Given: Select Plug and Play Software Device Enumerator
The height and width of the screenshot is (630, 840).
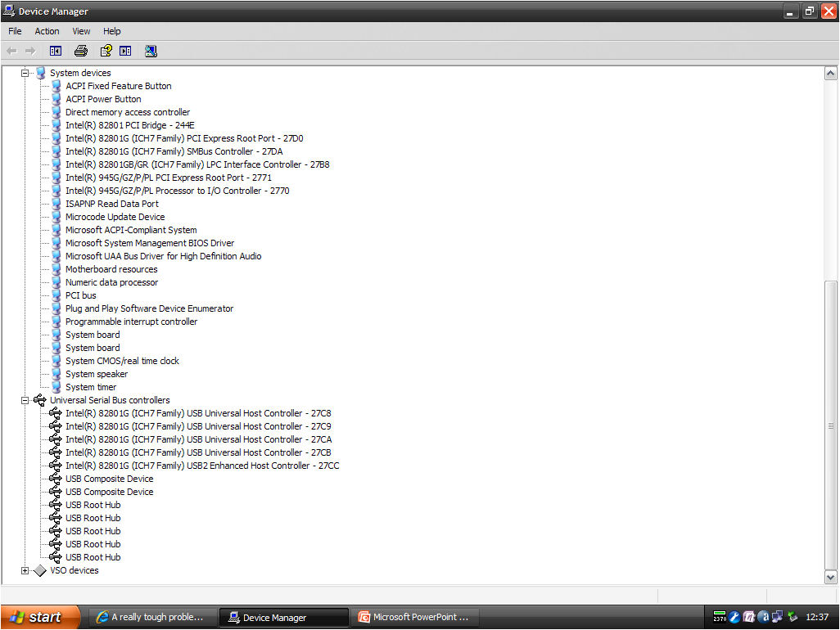Looking at the screenshot, I should 150,308.
